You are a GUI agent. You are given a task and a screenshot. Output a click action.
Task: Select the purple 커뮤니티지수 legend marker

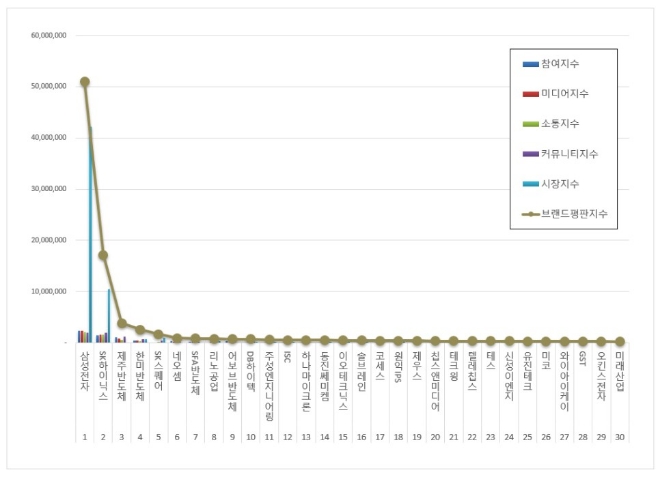click(x=530, y=154)
